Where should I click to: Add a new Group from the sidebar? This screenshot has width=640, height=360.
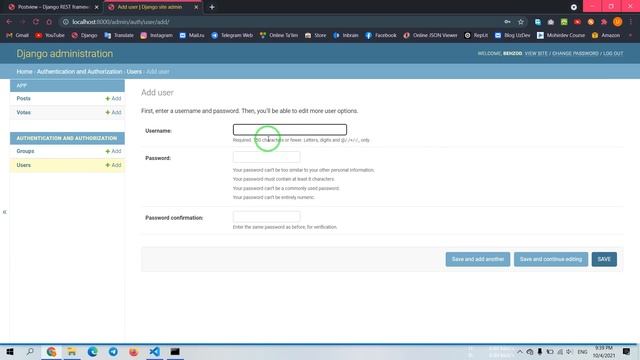[x=113, y=151]
